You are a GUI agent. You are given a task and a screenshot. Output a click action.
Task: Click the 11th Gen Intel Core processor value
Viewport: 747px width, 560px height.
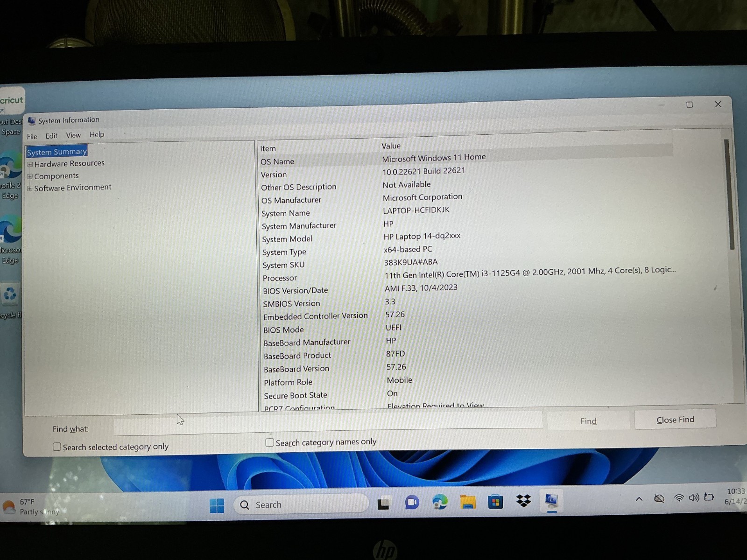point(530,272)
